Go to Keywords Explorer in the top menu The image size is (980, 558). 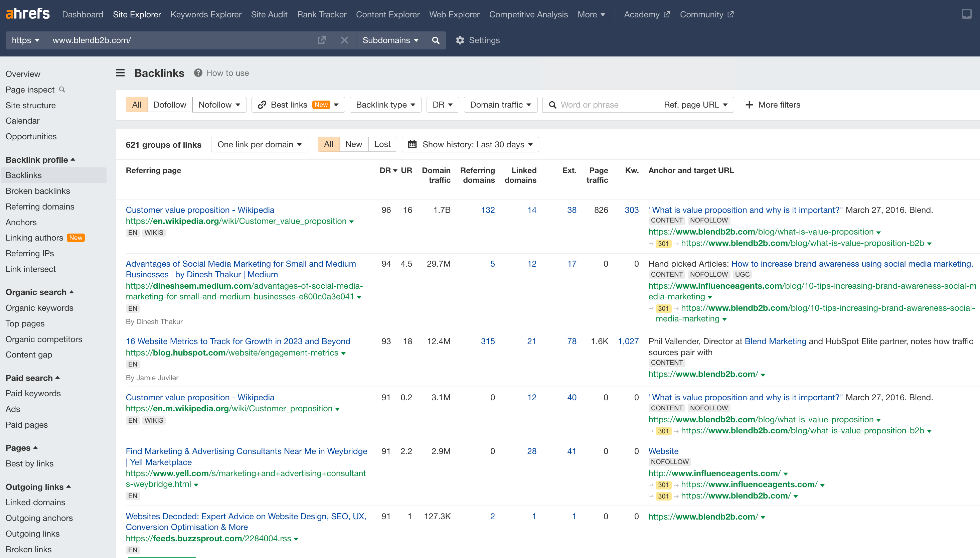point(206,14)
